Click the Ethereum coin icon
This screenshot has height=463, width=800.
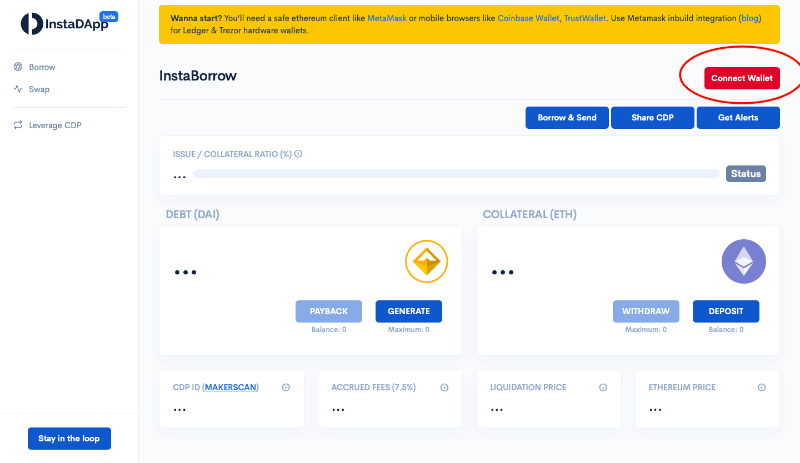[743, 262]
